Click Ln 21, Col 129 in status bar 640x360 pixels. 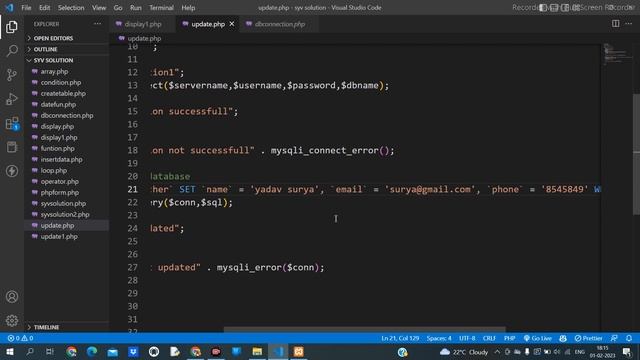pyautogui.click(x=400, y=338)
